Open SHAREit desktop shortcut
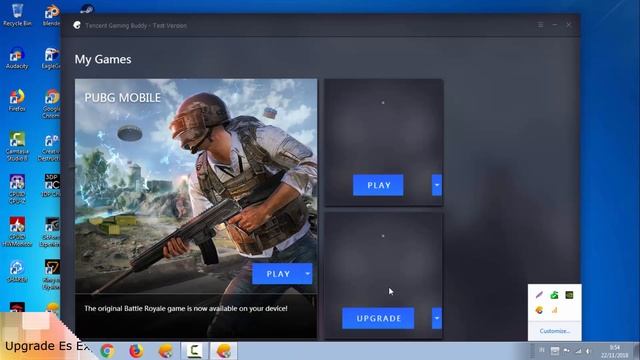Viewport: 640px width, 360px height. pos(17,271)
